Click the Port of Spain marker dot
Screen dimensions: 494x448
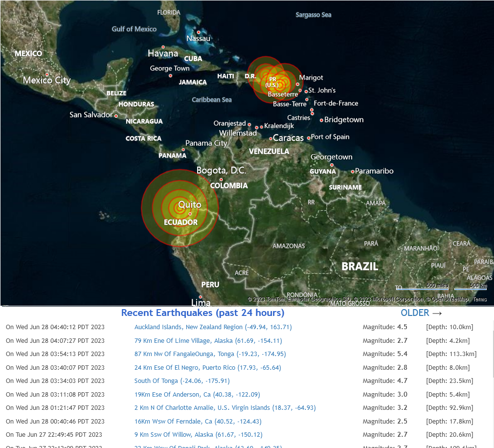click(x=309, y=138)
